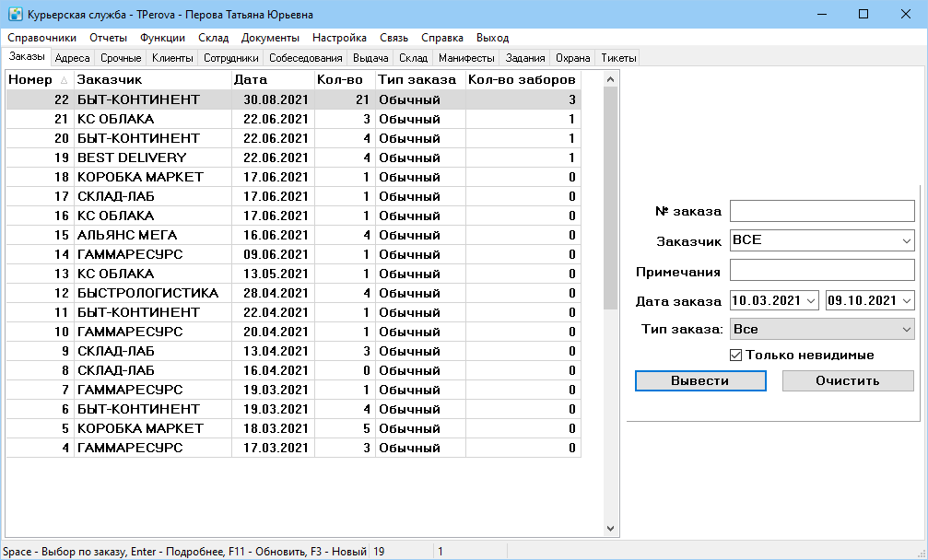Switch to the 'Адреса' tab

72,58
